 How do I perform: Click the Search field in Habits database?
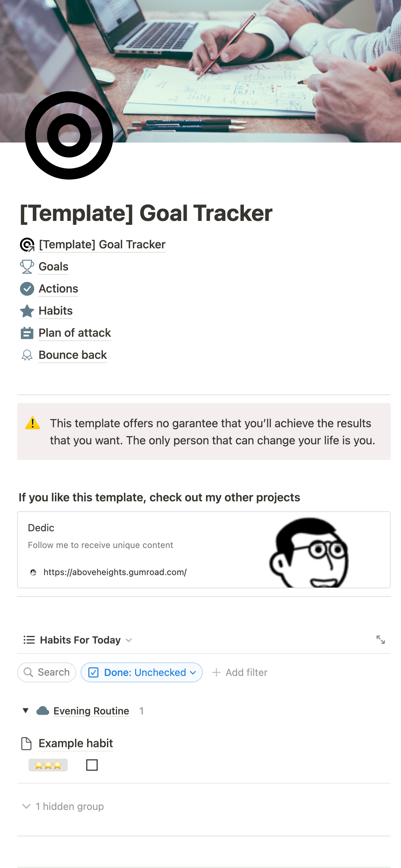point(47,672)
